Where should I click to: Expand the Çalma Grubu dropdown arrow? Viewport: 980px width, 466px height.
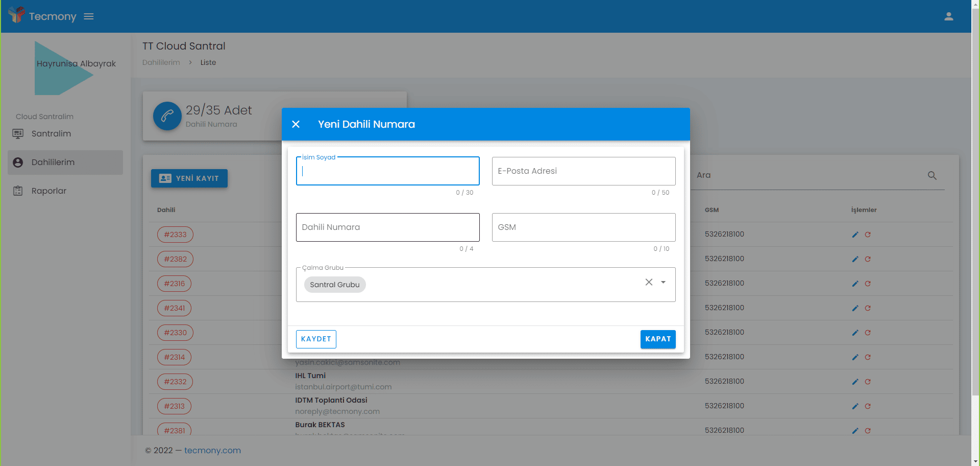click(663, 282)
